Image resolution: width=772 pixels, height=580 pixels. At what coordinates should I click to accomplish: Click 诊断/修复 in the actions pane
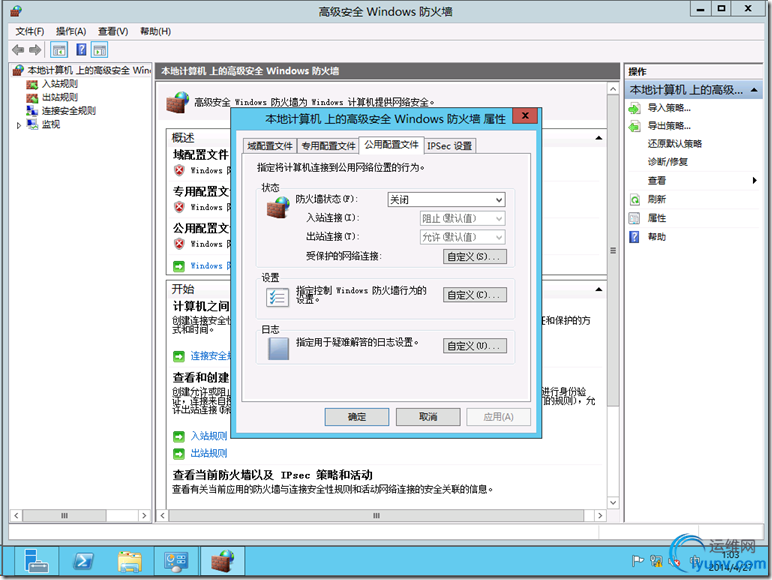click(x=668, y=161)
